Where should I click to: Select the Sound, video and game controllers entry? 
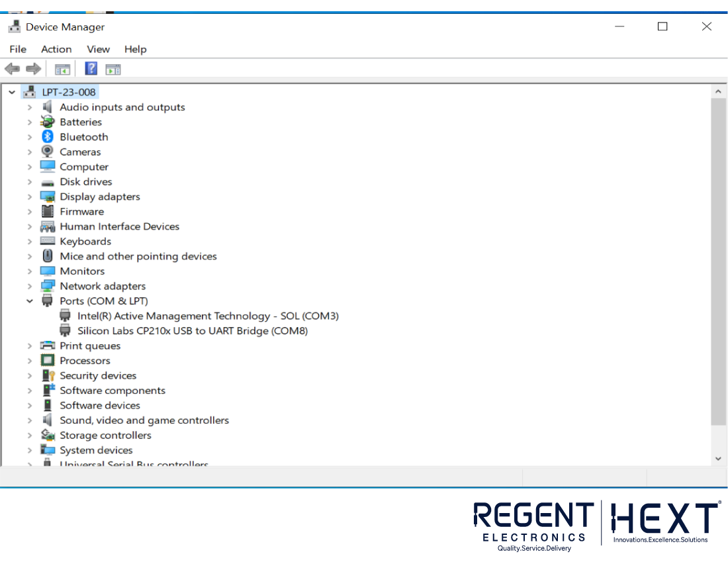pyautogui.click(x=144, y=420)
